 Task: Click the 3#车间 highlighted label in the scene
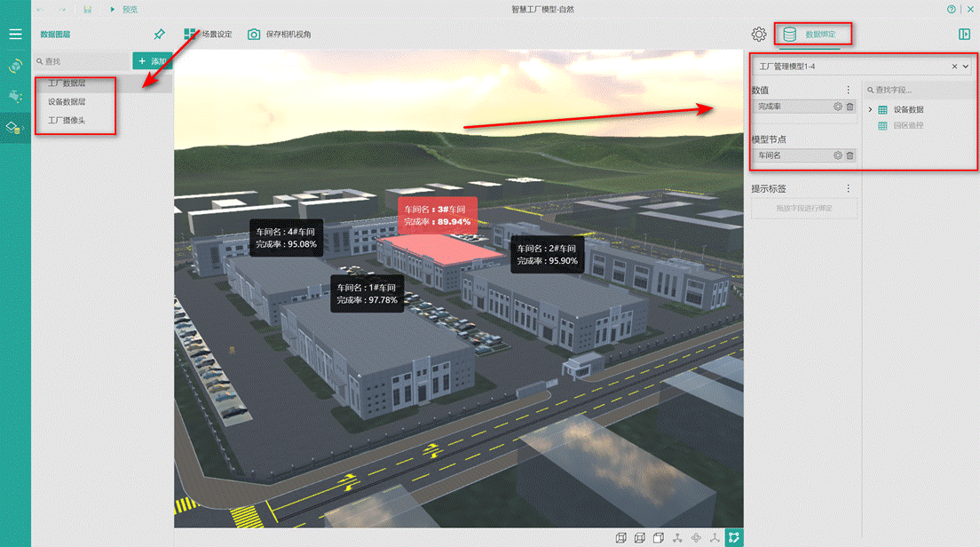(438, 216)
